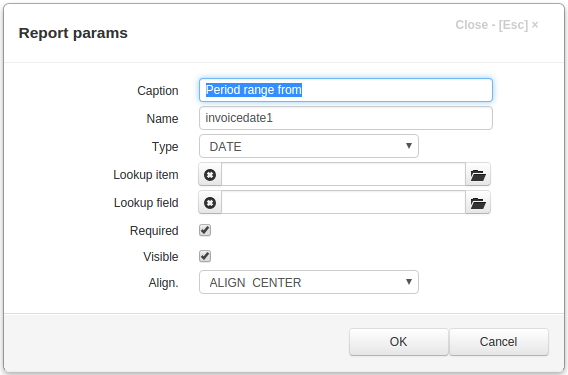Screen dimensions: 568x375
Task: Open the Type dropdown showing DATE
Action: (309, 146)
